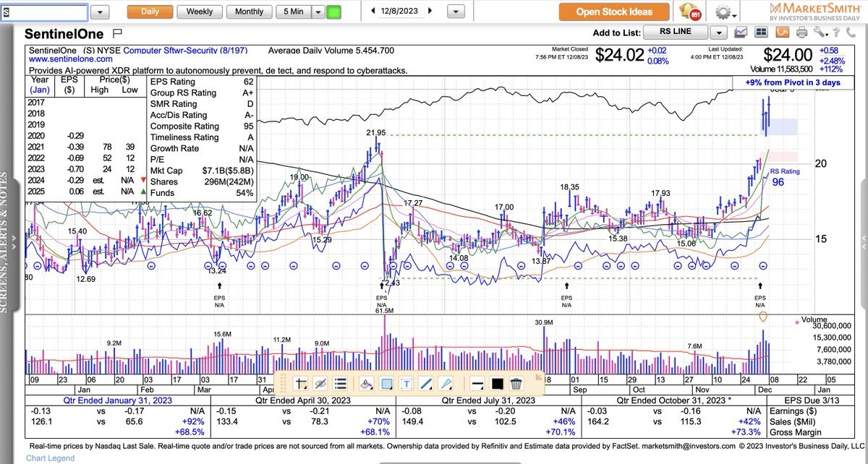Move the drawing toolbar by its grip handle
Screen dimensions: 868x464
point(284,384)
